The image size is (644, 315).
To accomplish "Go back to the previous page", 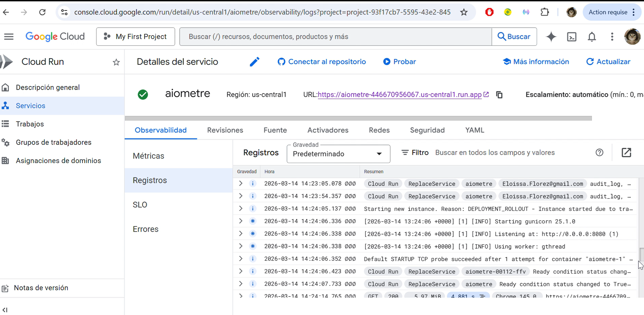I will pyautogui.click(x=6, y=12).
